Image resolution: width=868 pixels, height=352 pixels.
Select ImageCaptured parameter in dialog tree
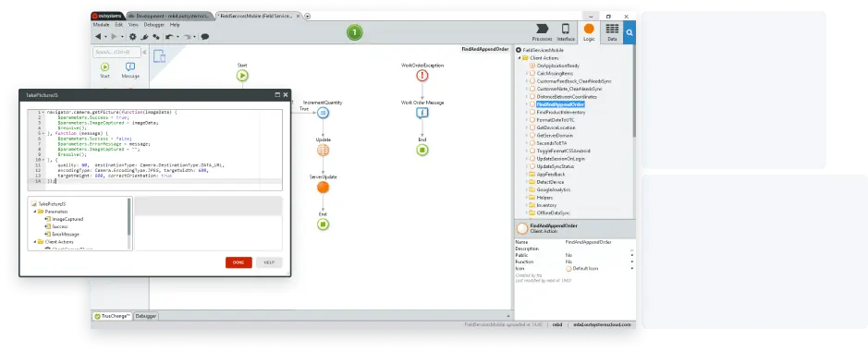[67, 219]
